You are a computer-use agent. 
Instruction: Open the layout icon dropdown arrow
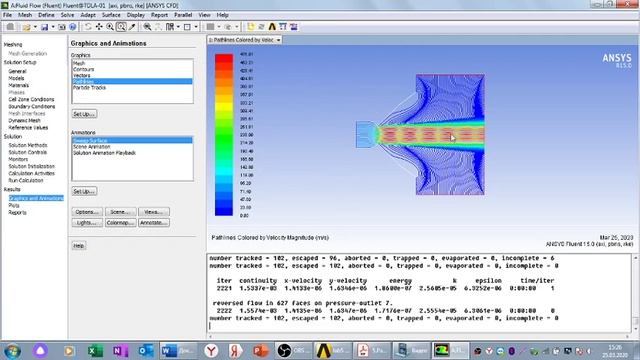point(178,27)
